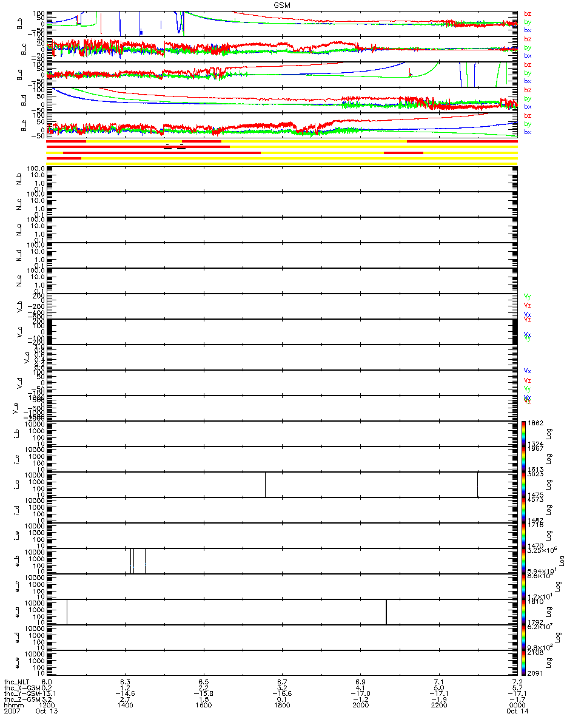Select the B_d axis label
Screen dimensions: 564x728
[x=24, y=100]
